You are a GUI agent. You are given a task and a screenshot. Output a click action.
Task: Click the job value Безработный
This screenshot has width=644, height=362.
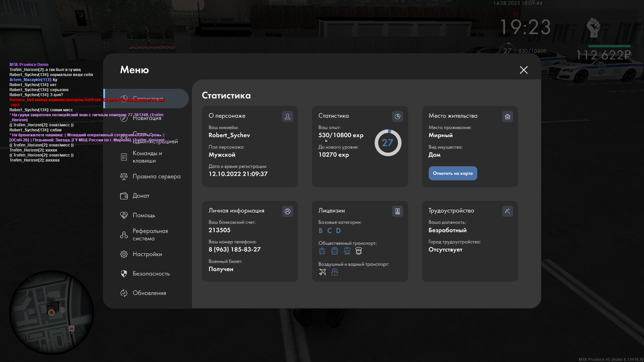[x=448, y=230]
